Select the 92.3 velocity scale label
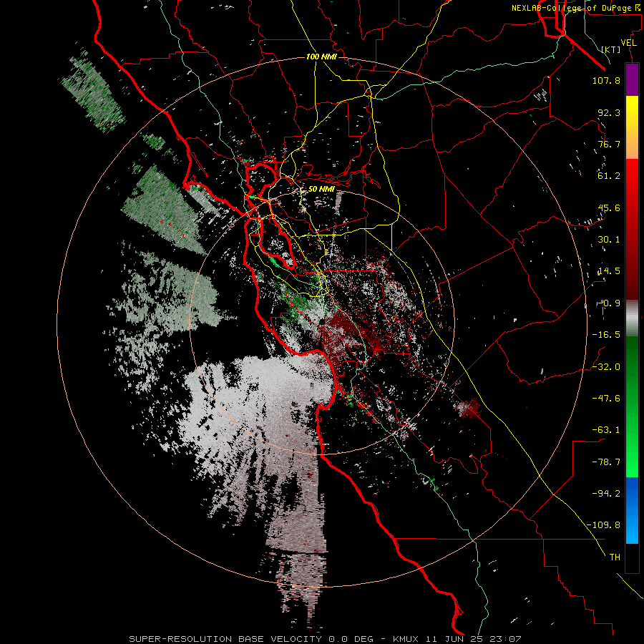 (609, 112)
